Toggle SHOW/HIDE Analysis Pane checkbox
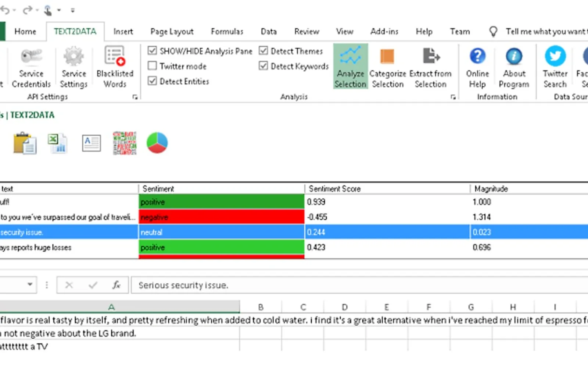This screenshot has width=588, height=368. [152, 50]
